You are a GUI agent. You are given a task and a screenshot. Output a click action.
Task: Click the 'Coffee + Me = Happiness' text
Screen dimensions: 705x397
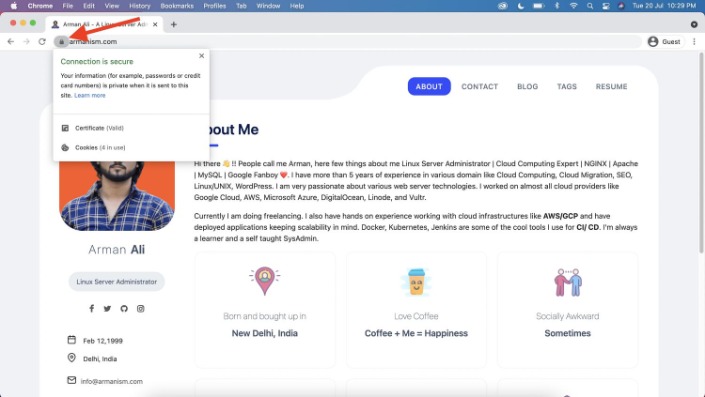pyautogui.click(x=416, y=333)
